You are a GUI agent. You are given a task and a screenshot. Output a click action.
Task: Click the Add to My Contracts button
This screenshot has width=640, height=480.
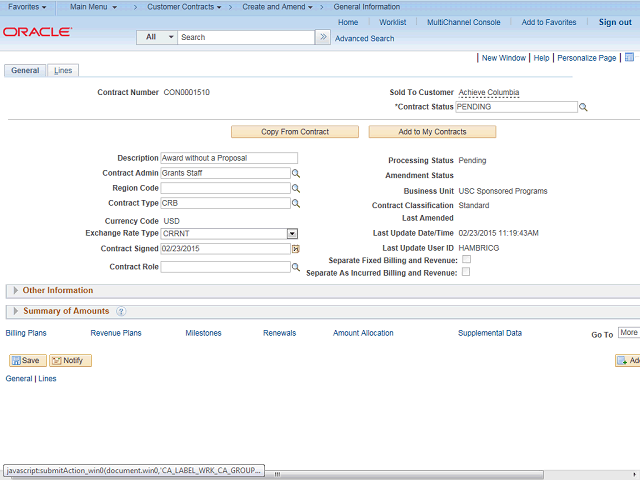pyautogui.click(x=432, y=132)
